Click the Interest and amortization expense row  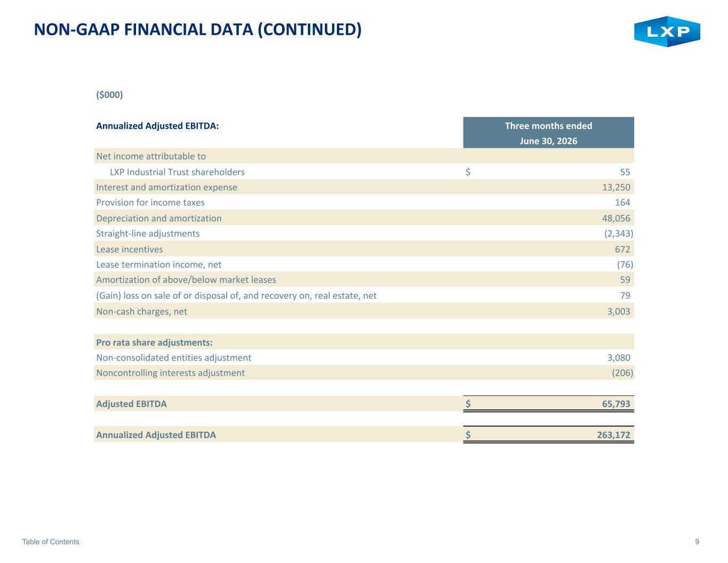coord(364,187)
